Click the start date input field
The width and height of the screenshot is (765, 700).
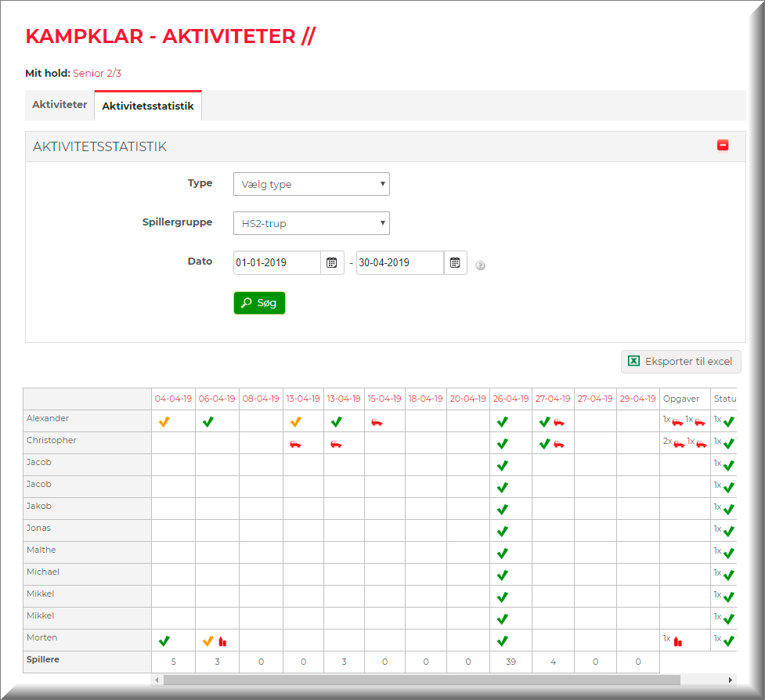(277, 263)
